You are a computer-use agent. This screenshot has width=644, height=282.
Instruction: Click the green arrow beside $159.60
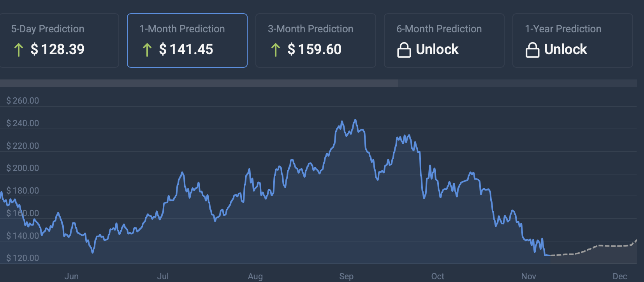(x=275, y=50)
